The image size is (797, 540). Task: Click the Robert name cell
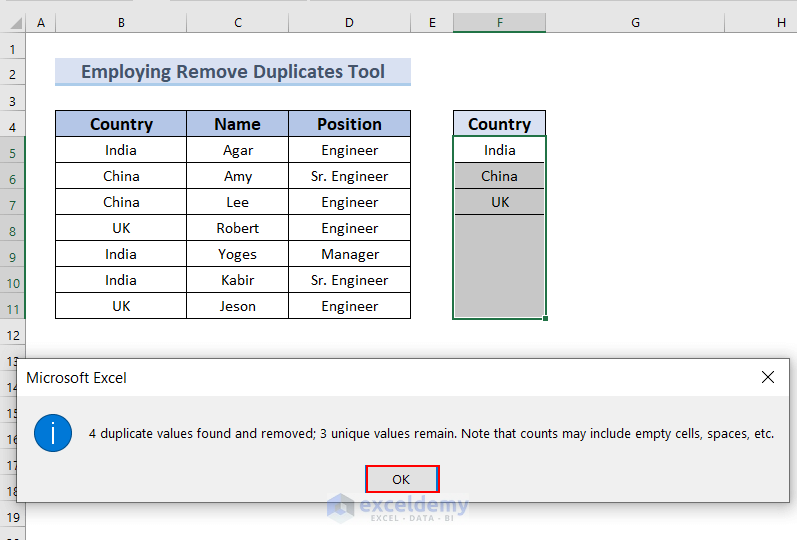(237, 228)
